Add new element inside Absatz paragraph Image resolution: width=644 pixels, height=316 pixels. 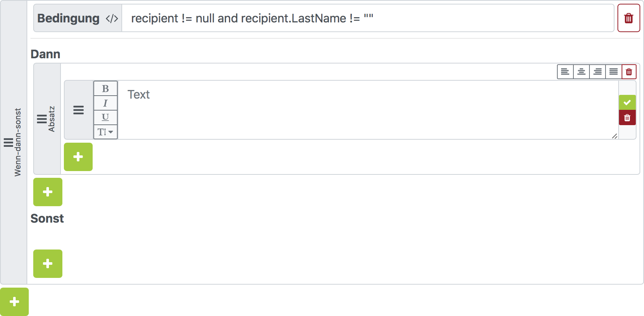point(78,157)
